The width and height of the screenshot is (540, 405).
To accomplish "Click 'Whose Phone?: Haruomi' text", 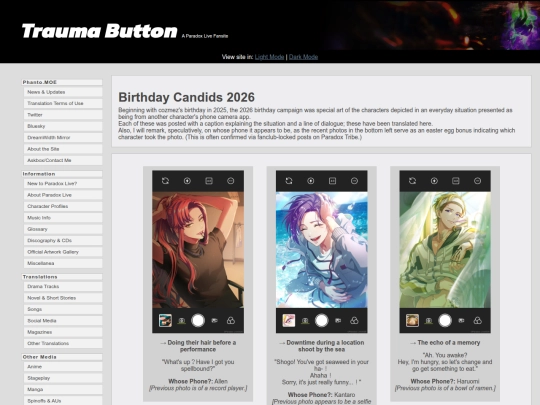I will pos(445,381).
